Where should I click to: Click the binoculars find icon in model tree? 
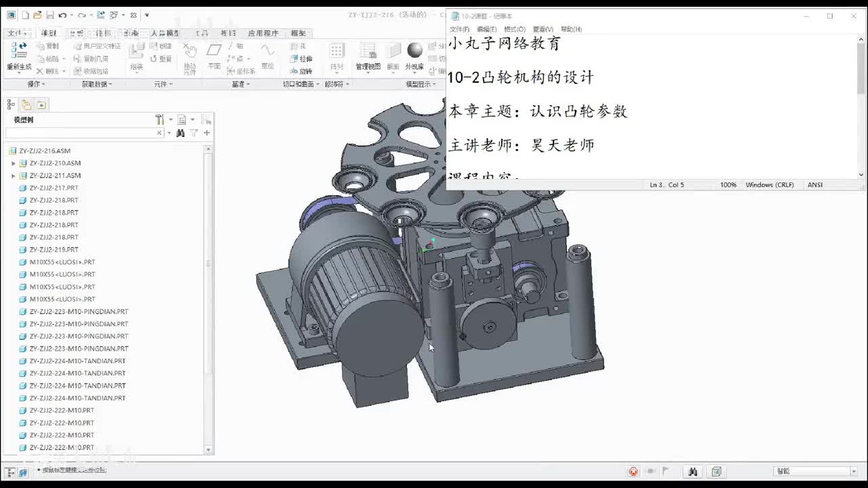tap(180, 133)
